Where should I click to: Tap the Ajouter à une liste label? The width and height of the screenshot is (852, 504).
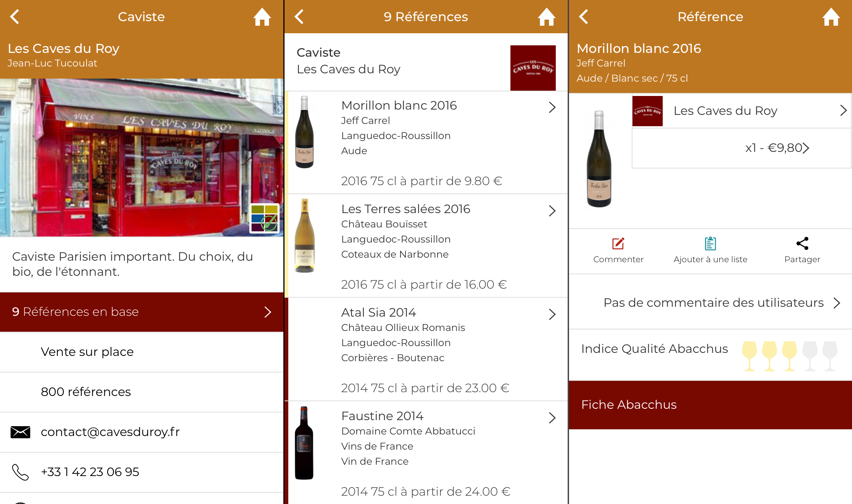pyautogui.click(x=710, y=260)
